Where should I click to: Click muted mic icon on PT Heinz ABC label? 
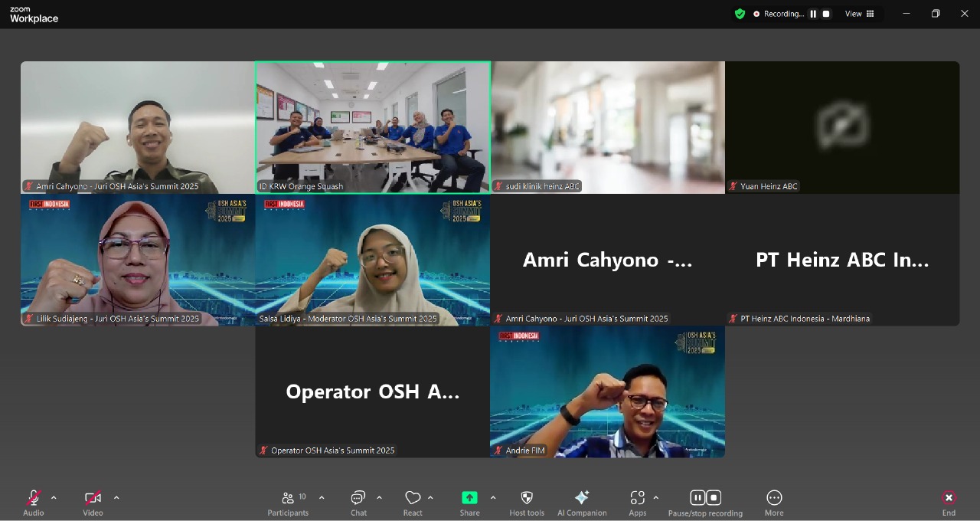pos(733,319)
